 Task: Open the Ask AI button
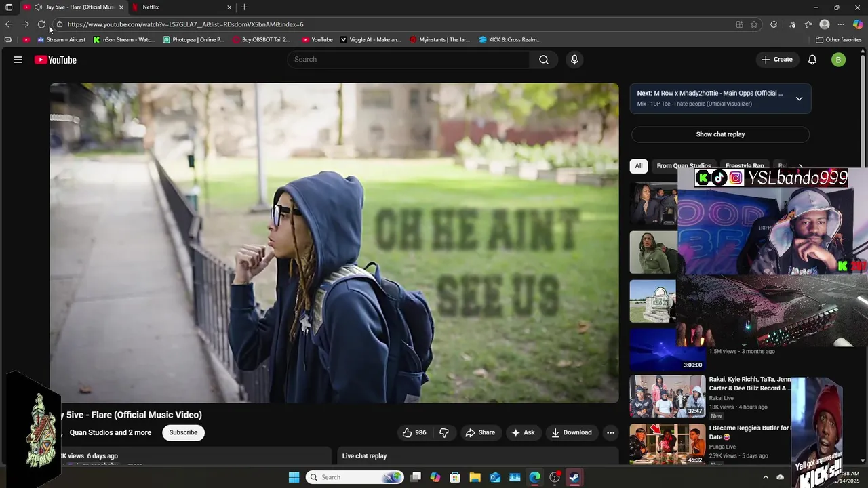523,432
